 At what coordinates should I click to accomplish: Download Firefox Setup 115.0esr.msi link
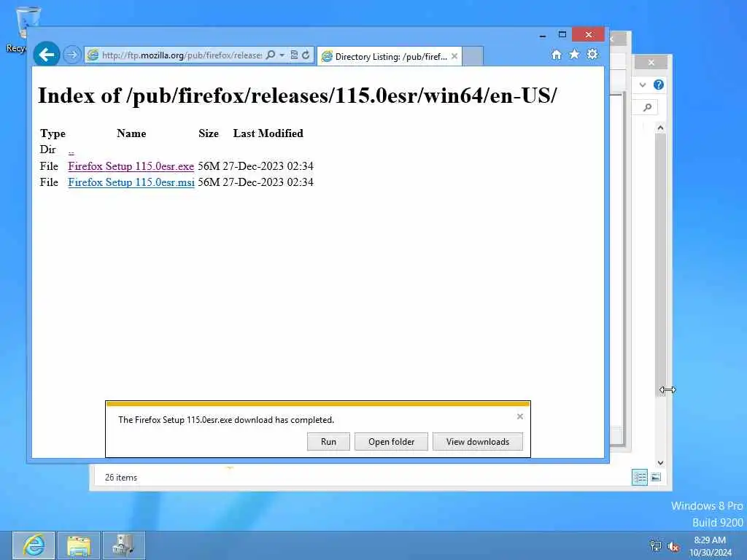click(x=131, y=182)
